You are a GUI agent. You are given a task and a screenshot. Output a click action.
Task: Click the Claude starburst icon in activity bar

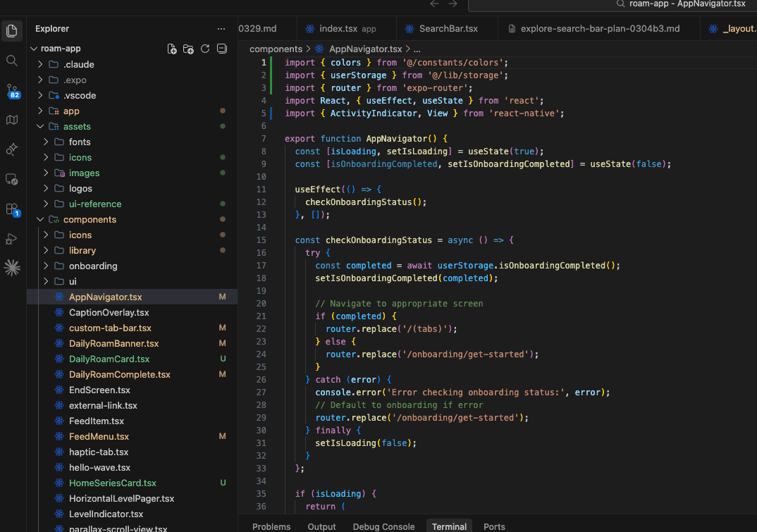tap(12, 267)
